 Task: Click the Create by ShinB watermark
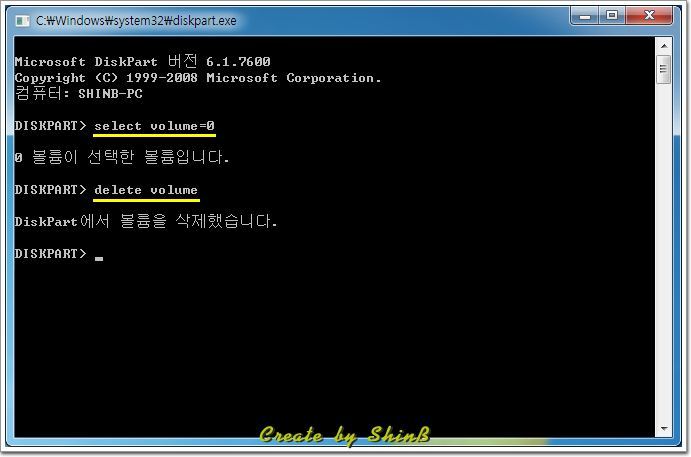coord(345,435)
